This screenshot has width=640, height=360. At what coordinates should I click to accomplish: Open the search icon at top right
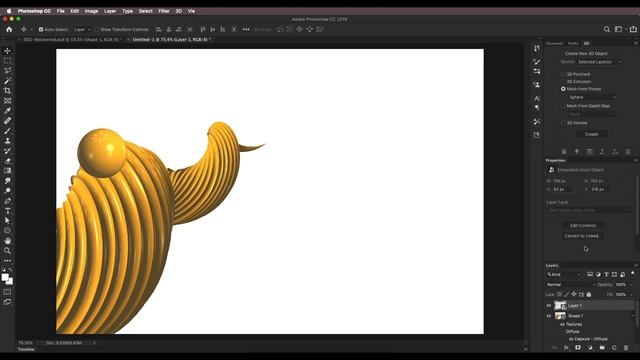(x=607, y=29)
